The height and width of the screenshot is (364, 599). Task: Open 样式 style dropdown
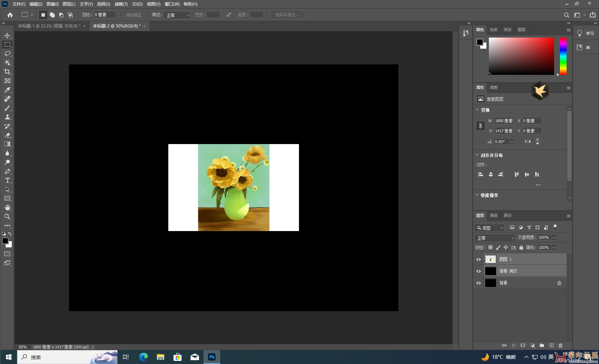click(x=177, y=15)
